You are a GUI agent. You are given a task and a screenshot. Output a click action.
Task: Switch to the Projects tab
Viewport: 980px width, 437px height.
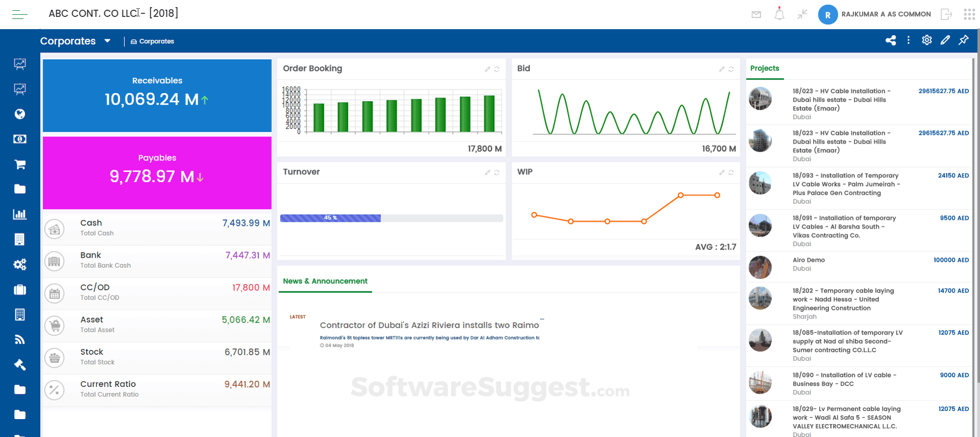click(x=764, y=68)
